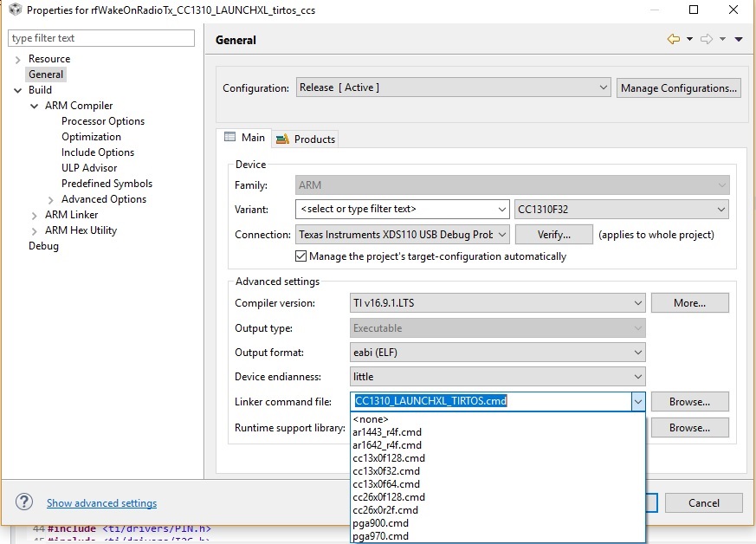This screenshot has width=756, height=544.
Task: Open the Forward history dropdown arrow
Action: pos(722,39)
